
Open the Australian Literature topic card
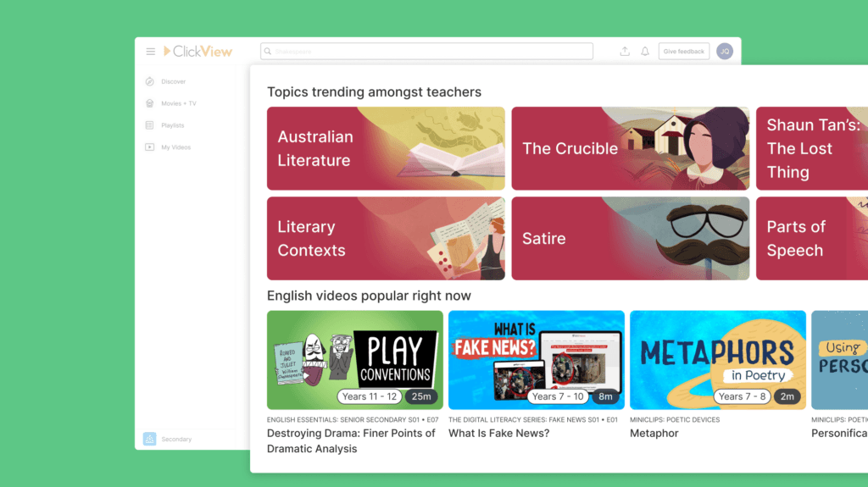386,148
